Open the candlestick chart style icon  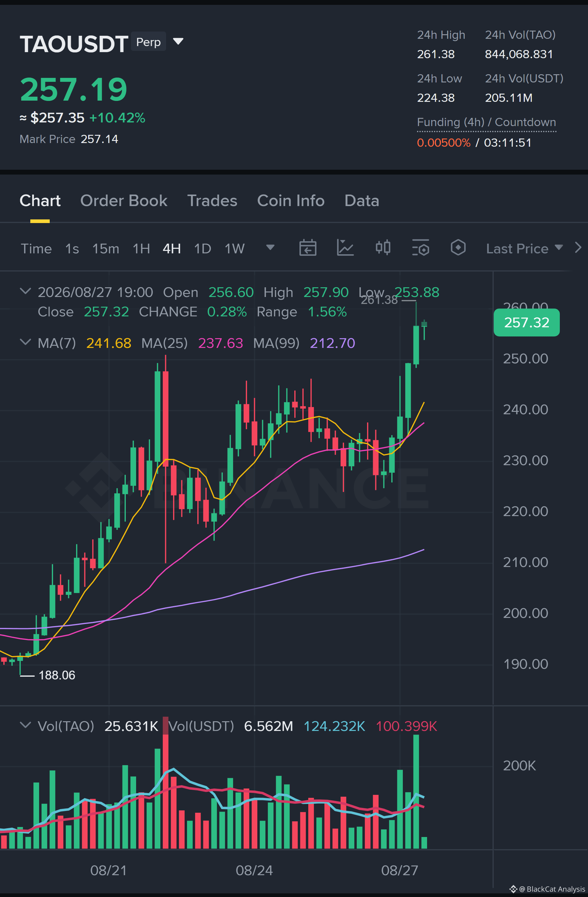coord(383,248)
